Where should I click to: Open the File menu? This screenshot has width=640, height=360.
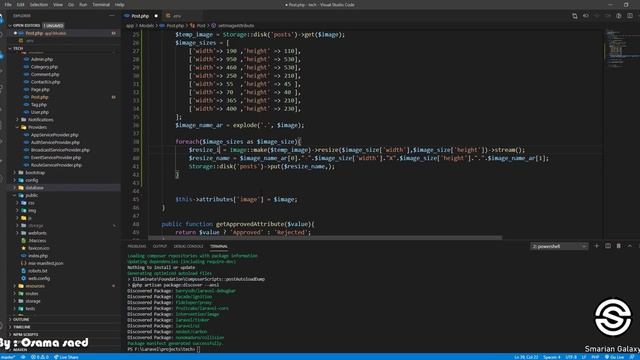tap(8, 4)
